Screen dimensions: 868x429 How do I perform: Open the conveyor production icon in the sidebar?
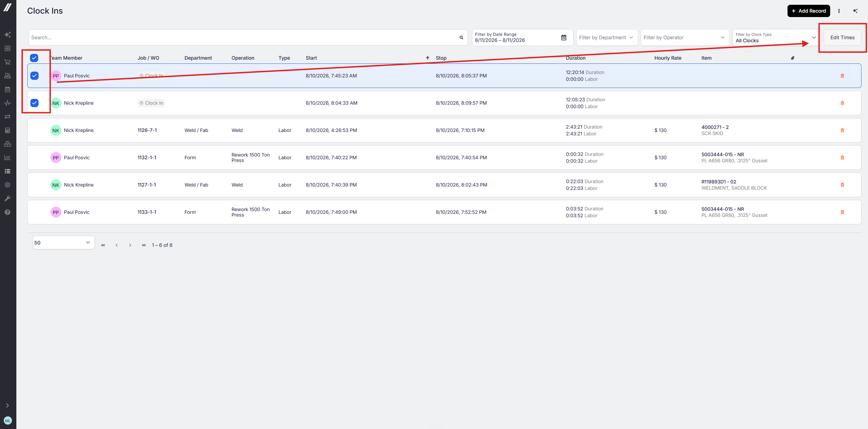(x=8, y=76)
